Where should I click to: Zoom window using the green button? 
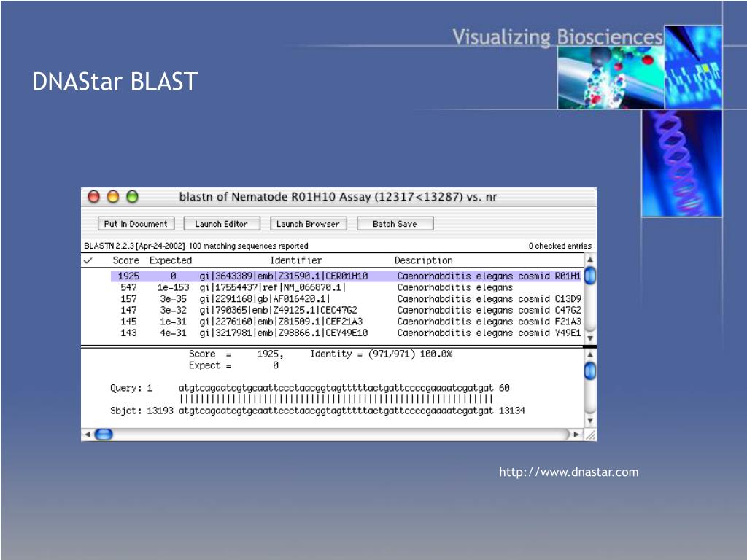tap(132, 197)
